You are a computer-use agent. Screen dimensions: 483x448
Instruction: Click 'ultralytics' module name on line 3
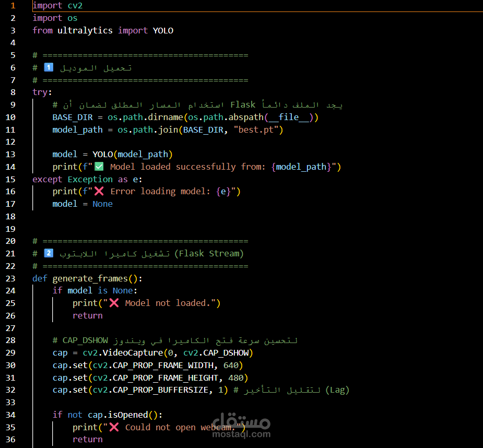[85, 30]
